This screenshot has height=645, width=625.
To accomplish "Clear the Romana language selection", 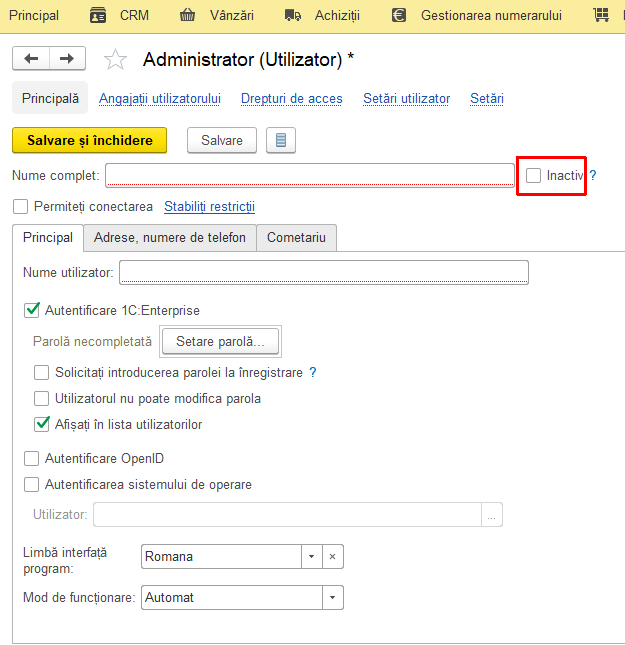I will click(332, 557).
